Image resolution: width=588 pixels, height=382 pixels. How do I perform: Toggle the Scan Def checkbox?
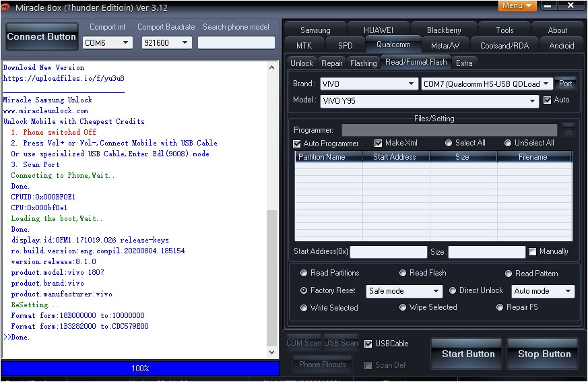click(x=368, y=365)
